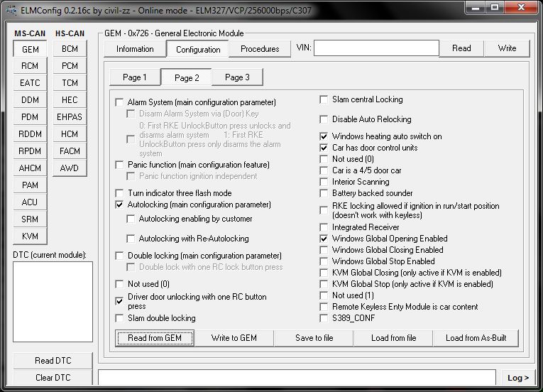The width and height of the screenshot is (543, 392).
Task: Click the KVM module button
Action: coord(30,236)
